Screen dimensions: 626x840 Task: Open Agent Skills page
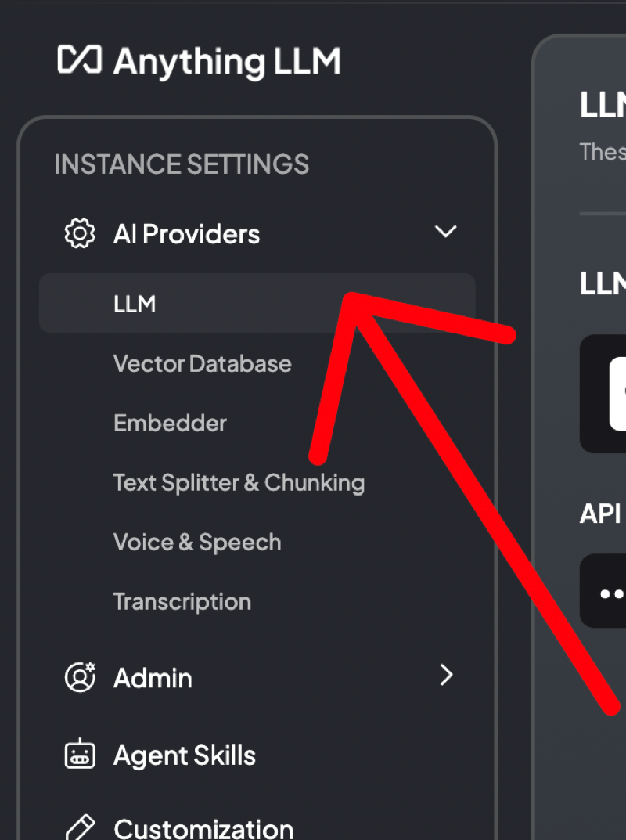(x=185, y=756)
